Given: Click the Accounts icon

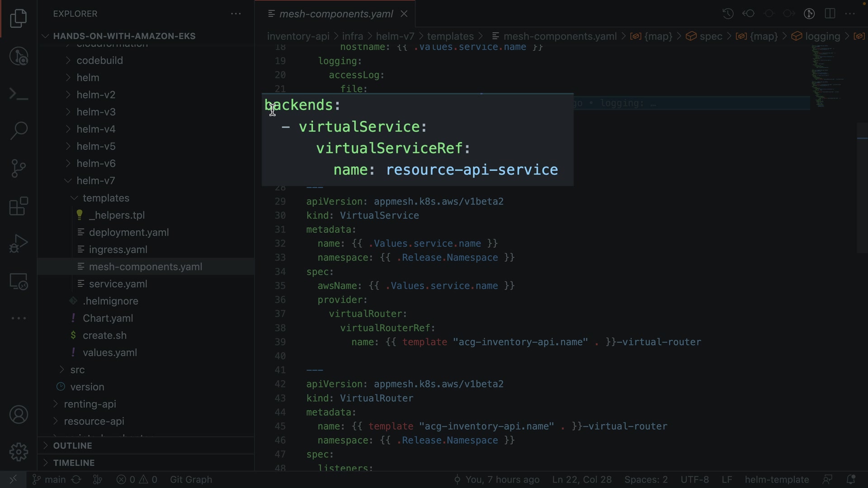Looking at the screenshot, I should click(19, 415).
